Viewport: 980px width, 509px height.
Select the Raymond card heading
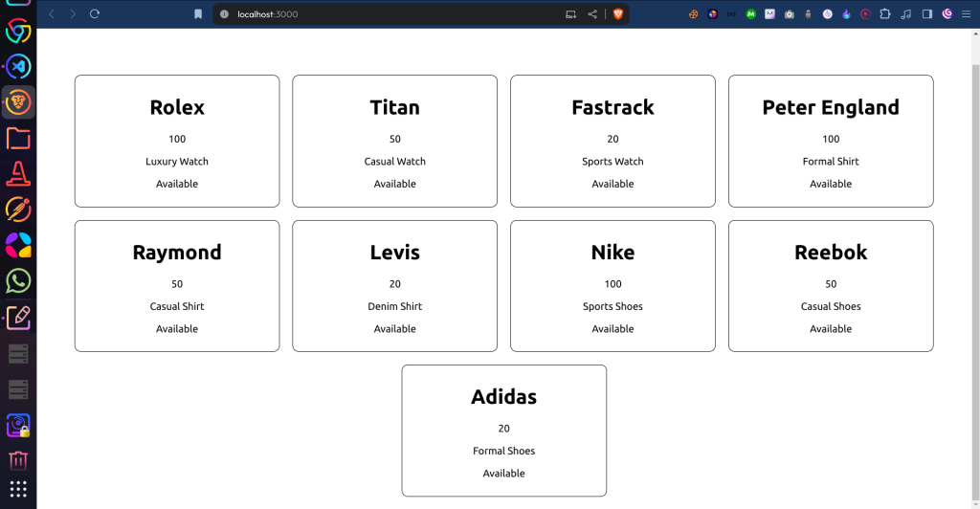[x=177, y=253]
